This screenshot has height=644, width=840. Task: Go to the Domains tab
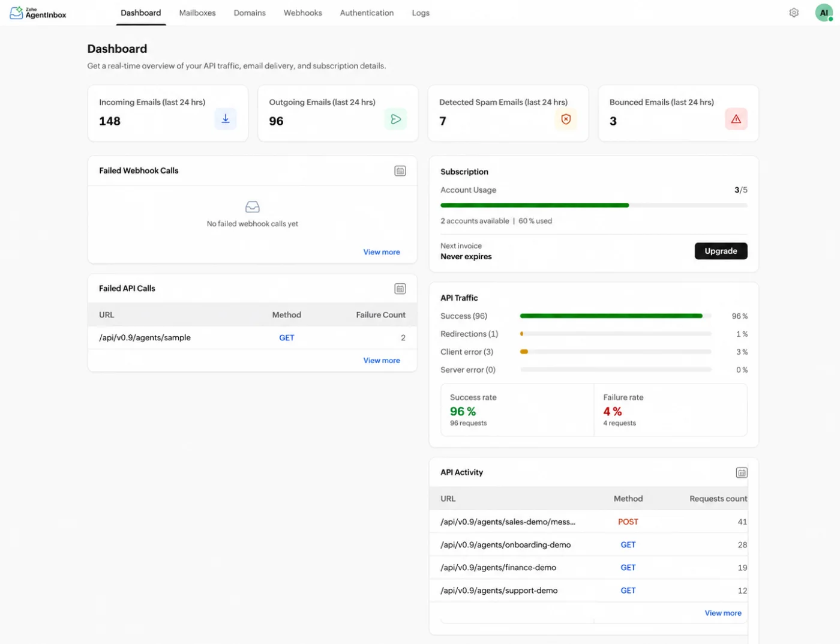point(250,13)
